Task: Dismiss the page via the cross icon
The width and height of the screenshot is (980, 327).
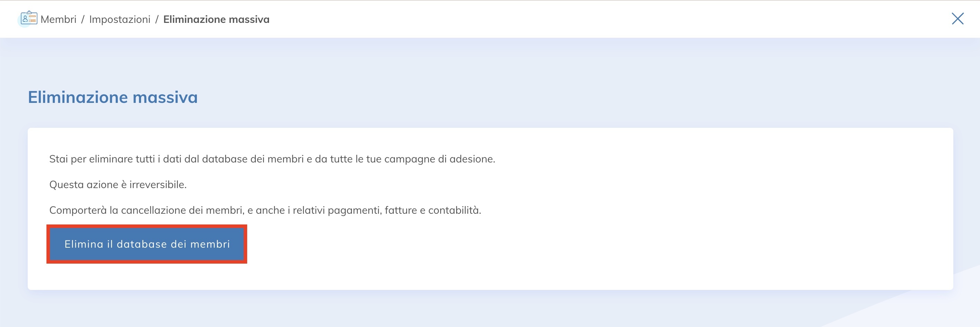Action: (x=957, y=19)
